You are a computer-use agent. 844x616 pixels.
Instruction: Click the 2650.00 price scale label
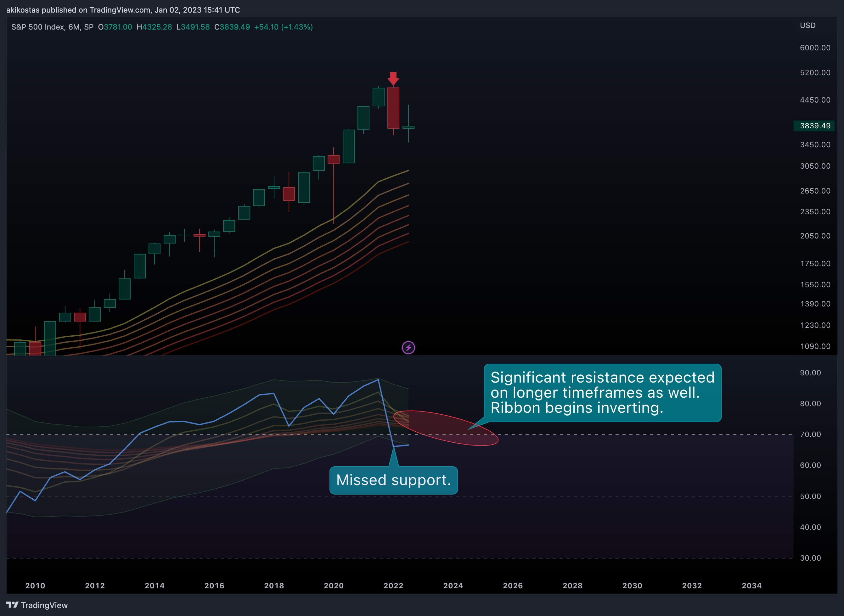point(815,191)
